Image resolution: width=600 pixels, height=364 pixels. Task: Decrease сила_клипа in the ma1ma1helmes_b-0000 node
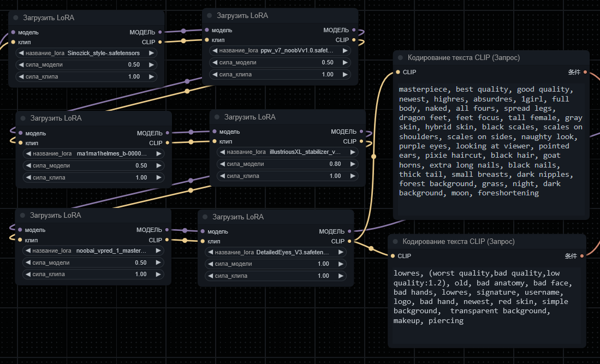(28, 178)
